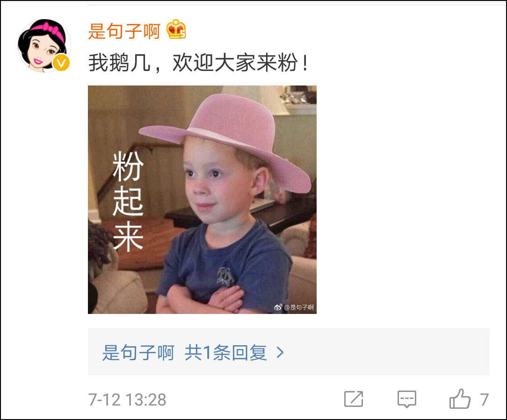Click the 粉起来 caption on image

pos(128,201)
